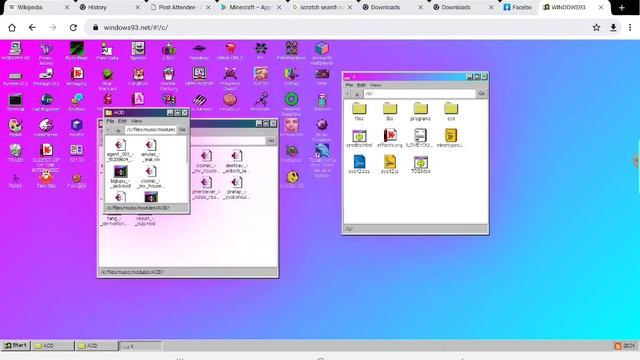
Task: Launch the Progress Quest desktop icon
Action: pos(230,79)
